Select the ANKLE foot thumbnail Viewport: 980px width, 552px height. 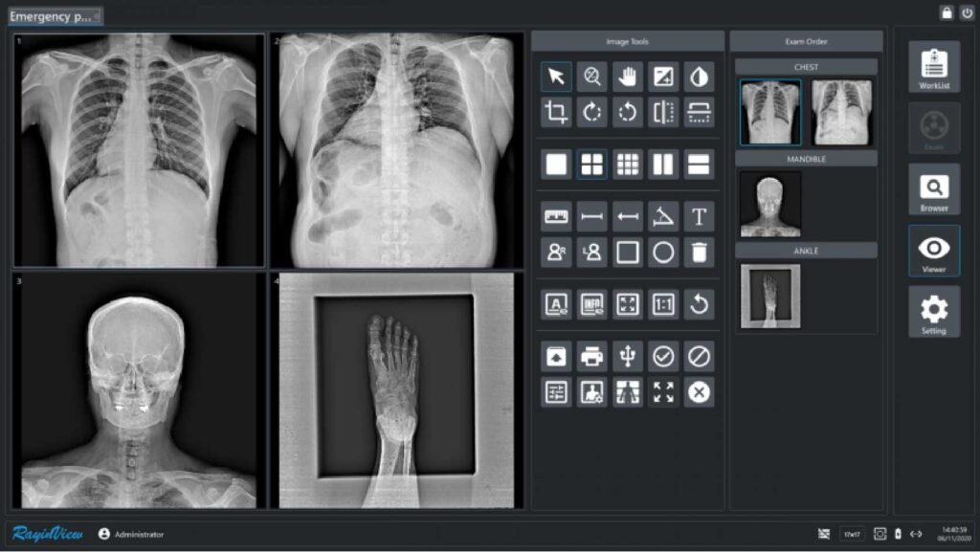(x=770, y=296)
